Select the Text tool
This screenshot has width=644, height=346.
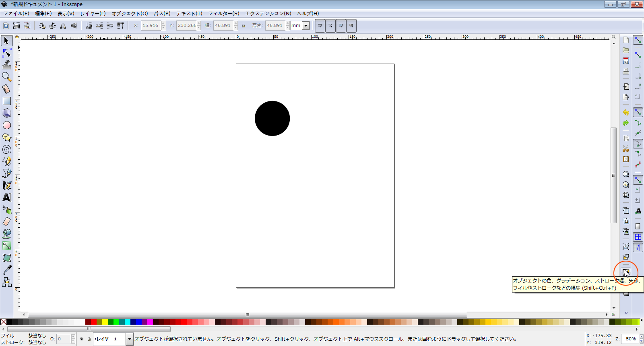7,198
